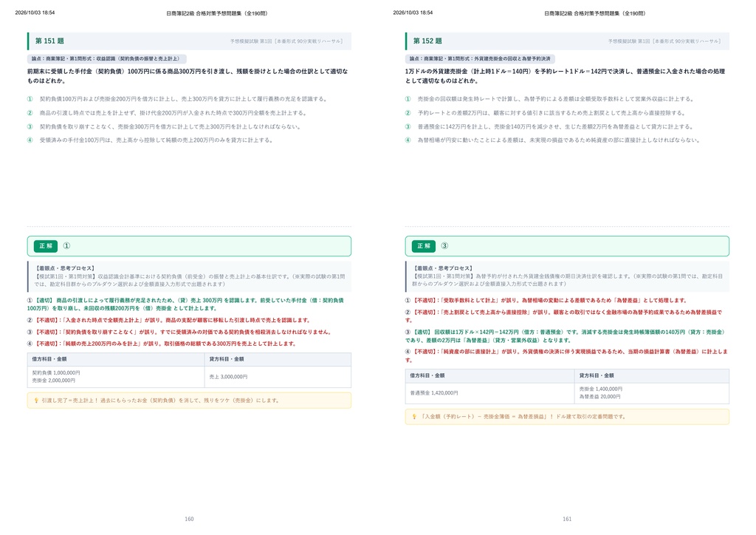Click the 2026/10/03 18:54 timestamp on the left page
756x535 pixels.
35,13
